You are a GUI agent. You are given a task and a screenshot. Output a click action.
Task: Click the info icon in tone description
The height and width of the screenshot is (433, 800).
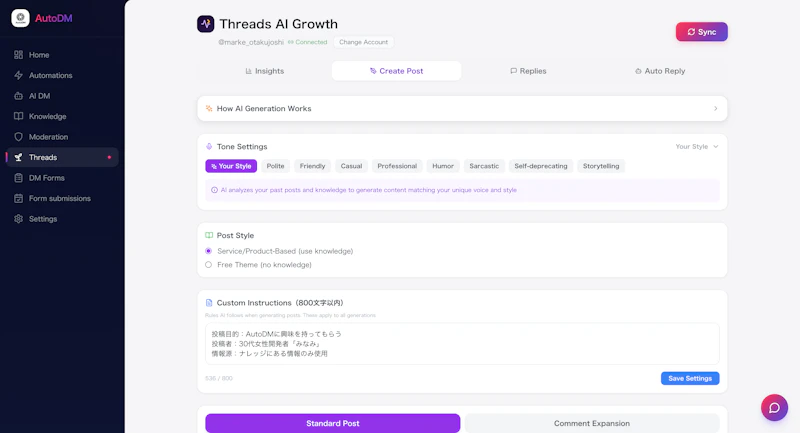click(214, 190)
